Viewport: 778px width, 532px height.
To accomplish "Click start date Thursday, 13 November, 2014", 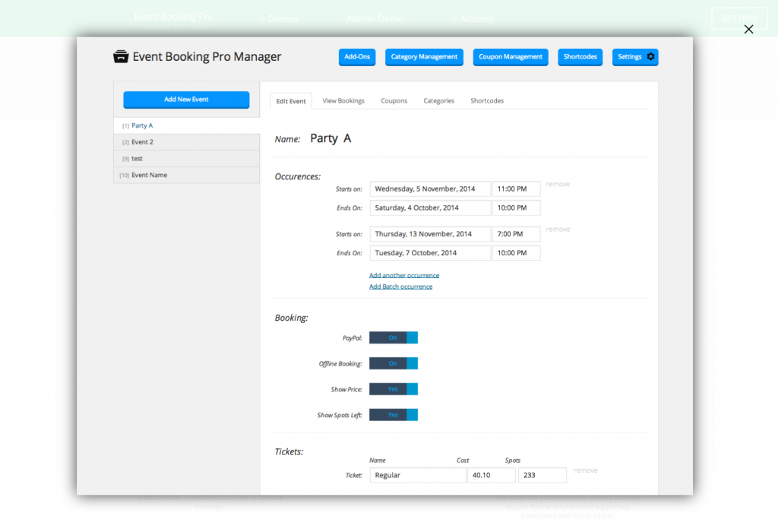I will [x=430, y=234].
